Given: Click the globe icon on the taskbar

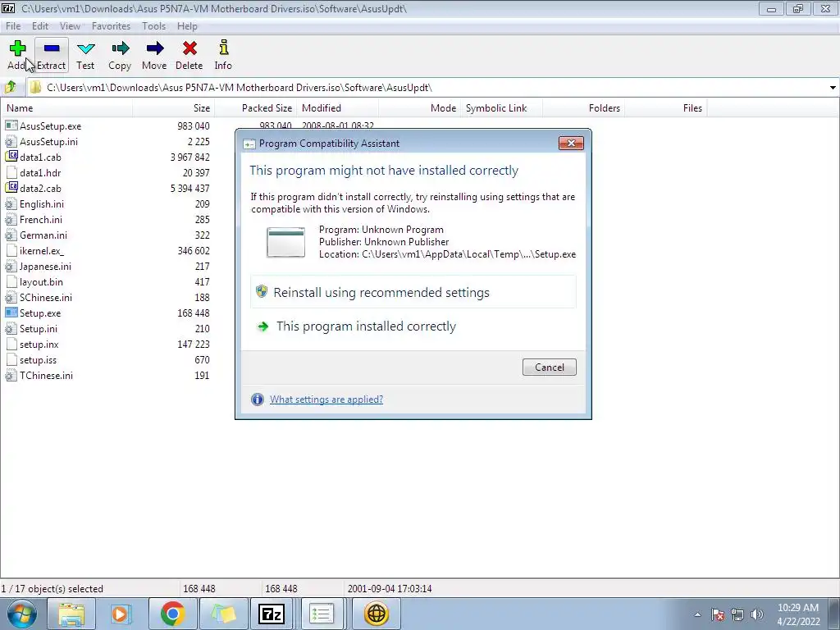Looking at the screenshot, I should (376, 614).
